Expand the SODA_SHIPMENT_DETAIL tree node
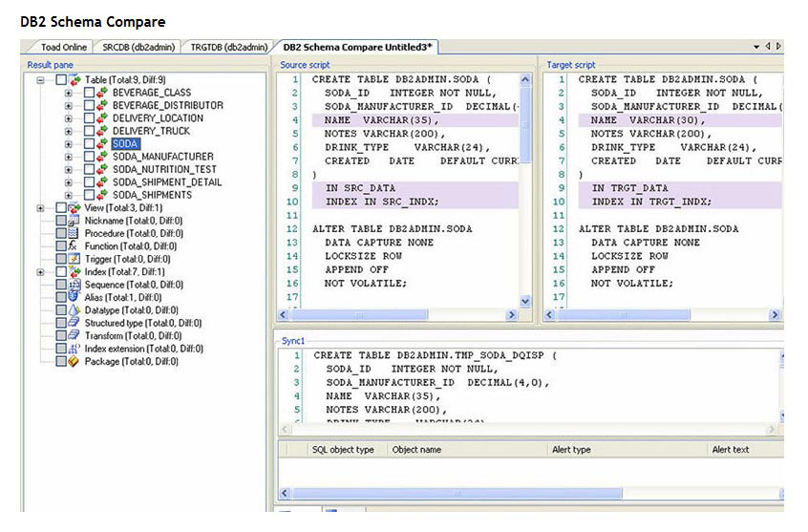Image resolution: width=808 pixels, height=532 pixels. 68,182
